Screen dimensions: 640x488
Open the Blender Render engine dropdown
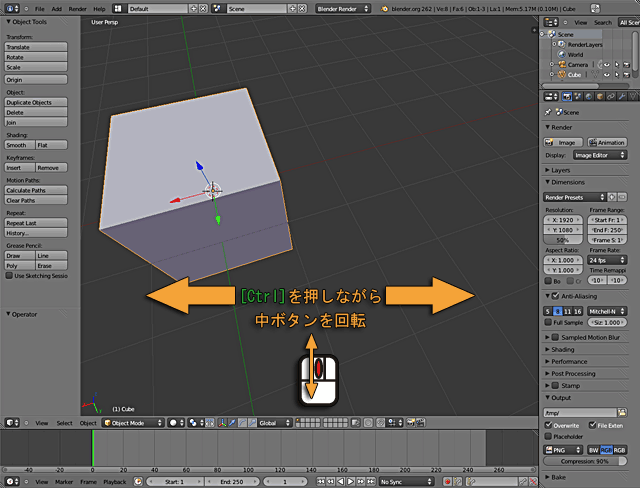pyautogui.click(x=344, y=8)
